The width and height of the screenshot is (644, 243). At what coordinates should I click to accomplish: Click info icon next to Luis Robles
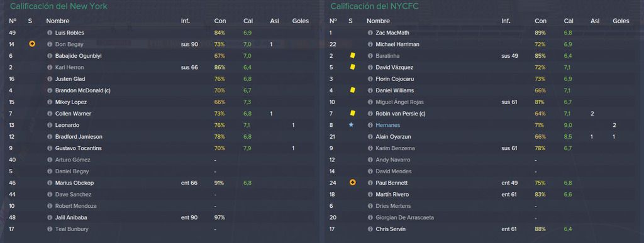[50, 33]
